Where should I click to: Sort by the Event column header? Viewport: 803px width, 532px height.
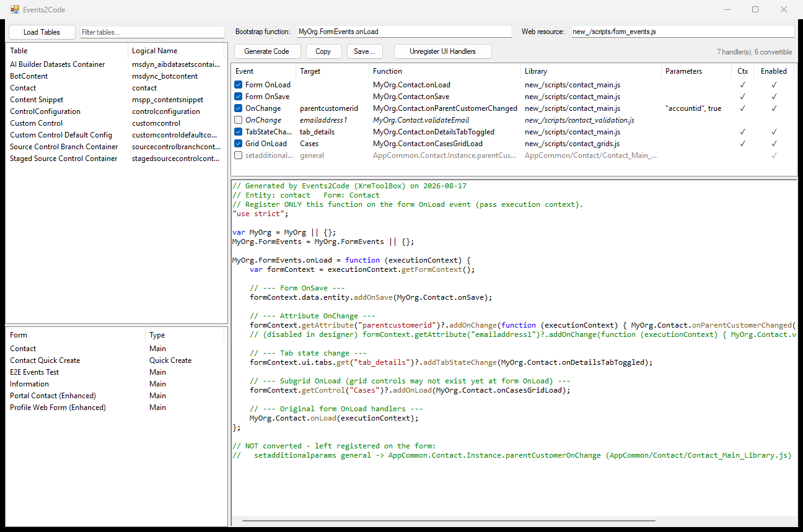pyautogui.click(x=263, y=71)
